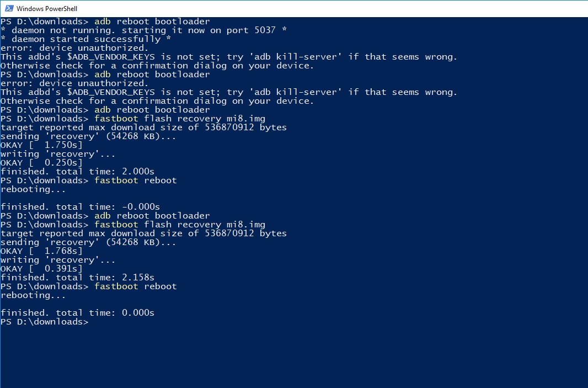Click the 'OKAY [ 1.768s]' output line

41,251
